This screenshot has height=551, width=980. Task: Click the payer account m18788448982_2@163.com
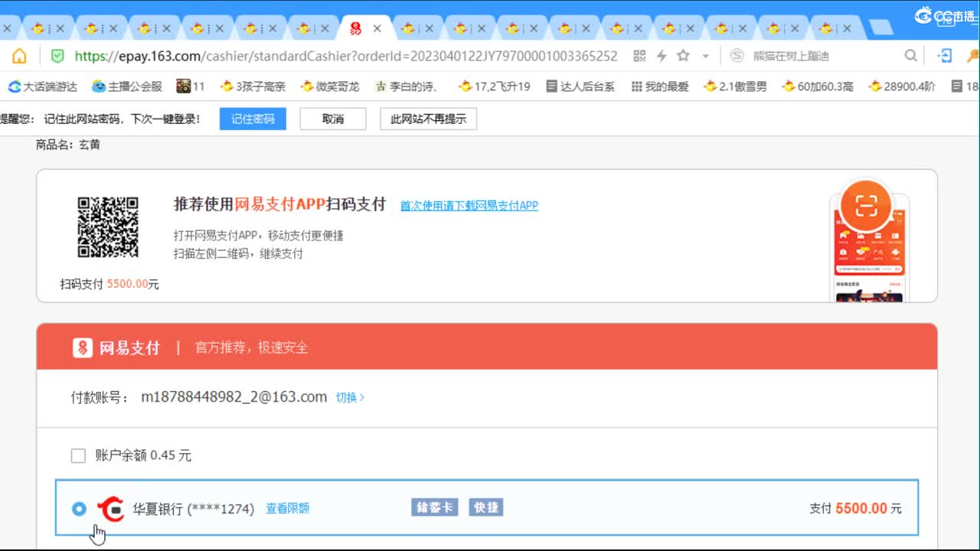coord(234,397)
